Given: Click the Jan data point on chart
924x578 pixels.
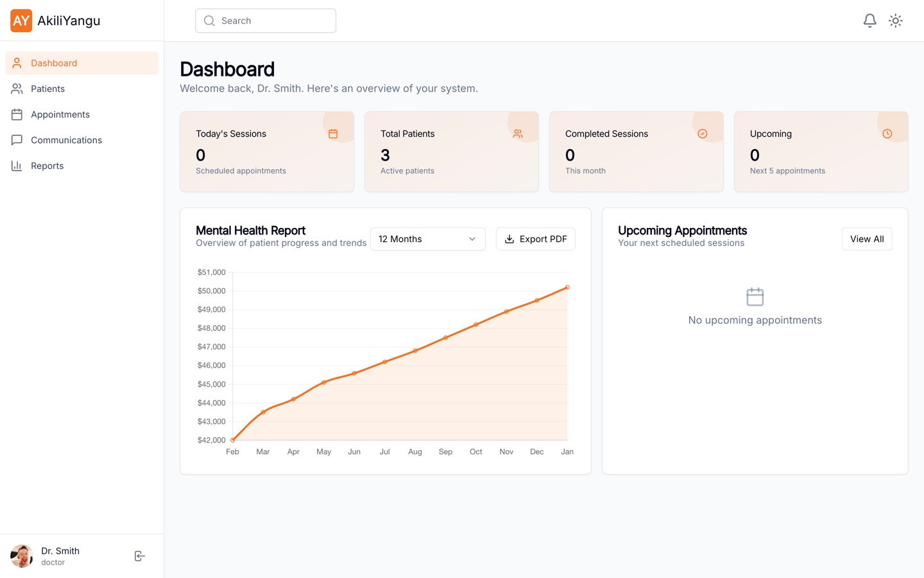Looking at the screenshot, I should [x=567, y=287].
